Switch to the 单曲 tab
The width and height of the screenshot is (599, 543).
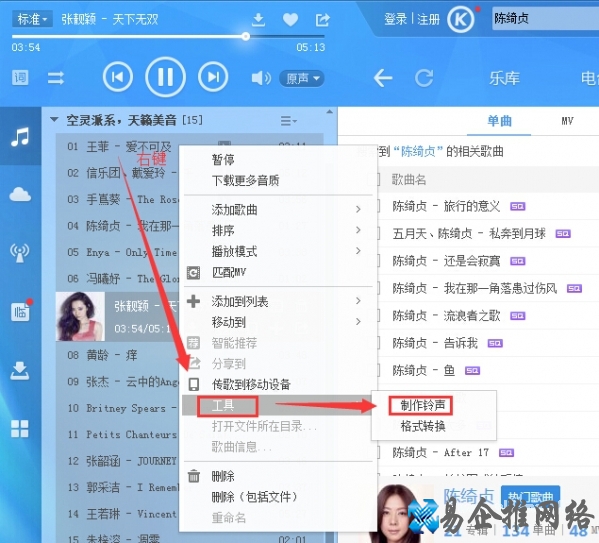pyautogui.click(x=499, y=121)
